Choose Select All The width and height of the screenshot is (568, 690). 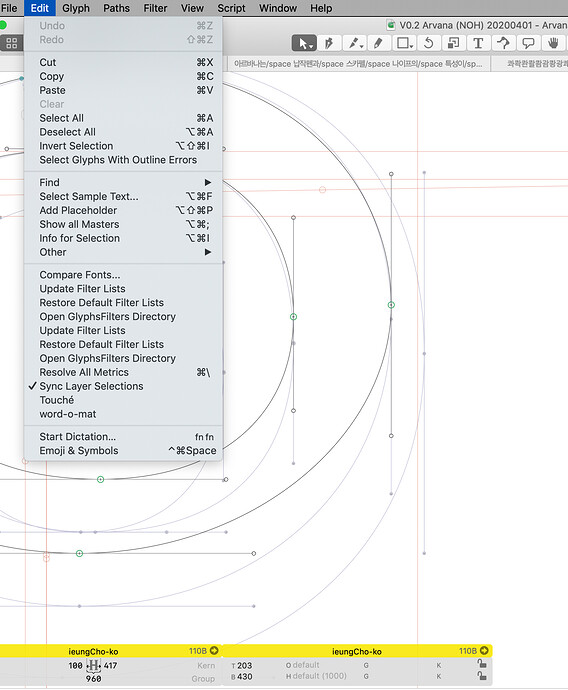[x=123, y=118]
